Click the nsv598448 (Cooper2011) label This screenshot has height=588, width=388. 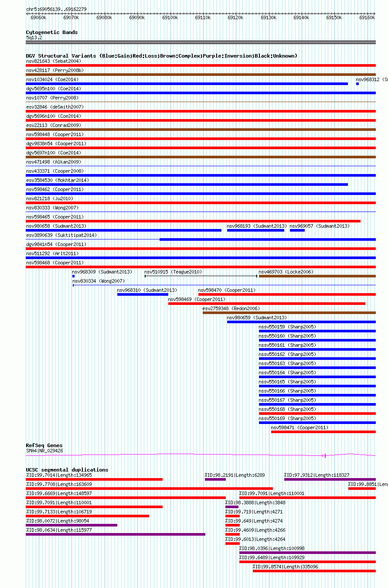point(55,134)
